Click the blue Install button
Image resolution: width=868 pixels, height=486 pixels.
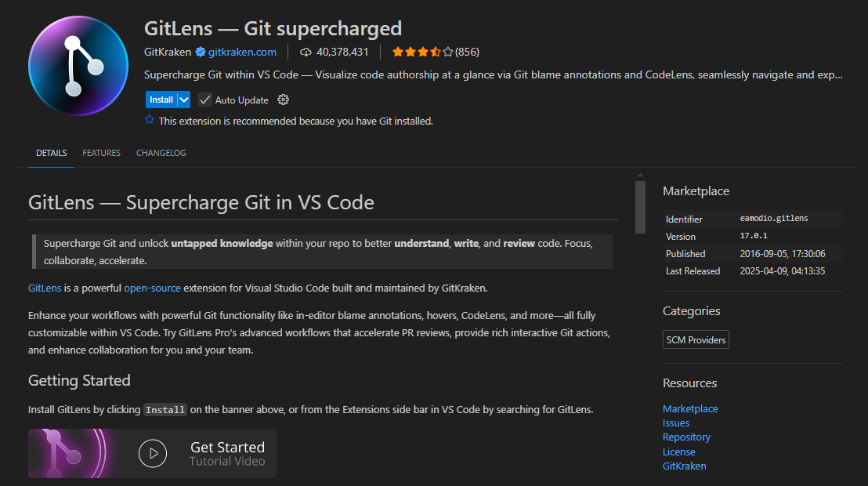(161, 100)
